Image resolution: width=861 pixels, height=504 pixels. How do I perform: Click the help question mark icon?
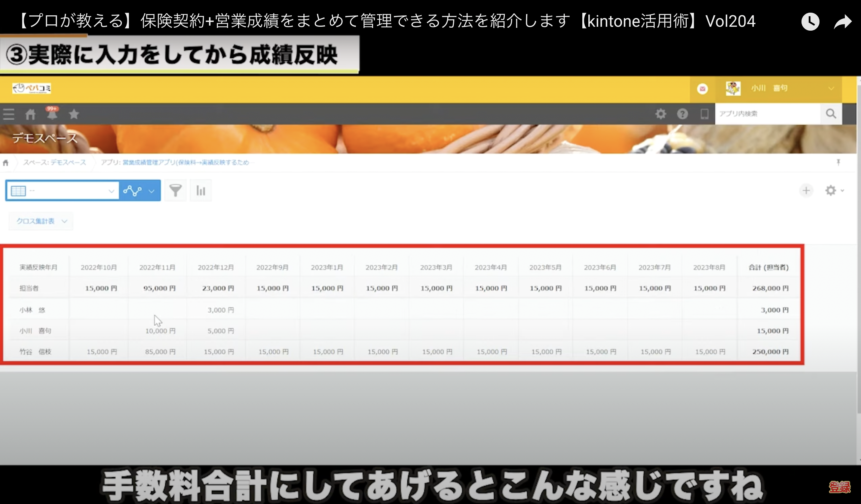(682, 114)
